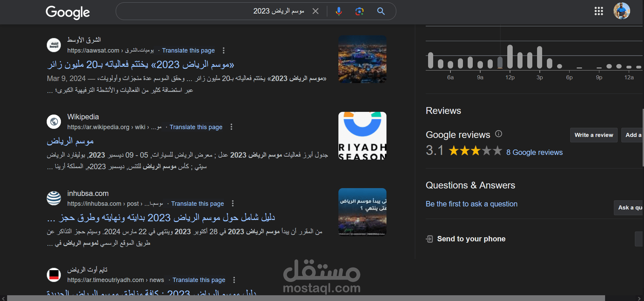Click the inhubsa.com breadcrumb URL
This screenshot has height=301, width=644.
pyautogui.click(x=115, y=204)
